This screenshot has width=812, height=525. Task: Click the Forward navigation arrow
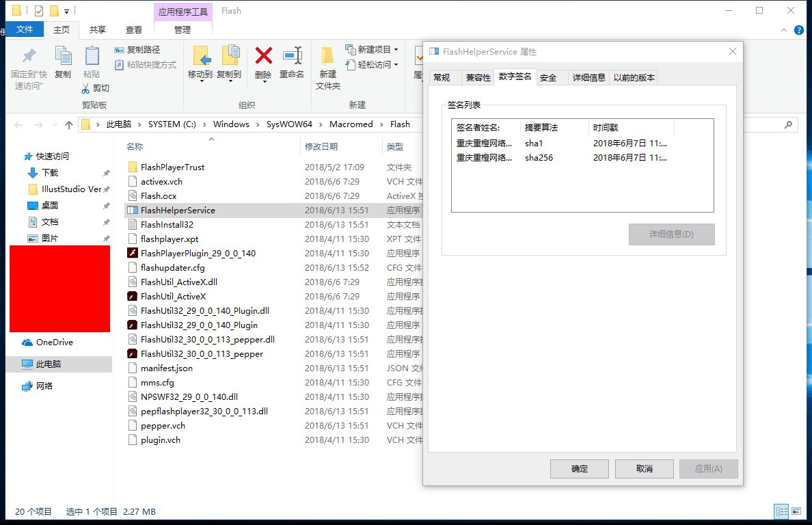point(39,125)
